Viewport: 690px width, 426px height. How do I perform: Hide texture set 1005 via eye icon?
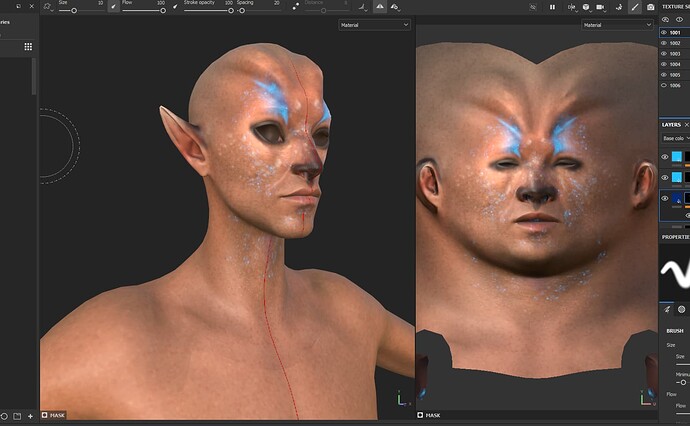(664, 75)
